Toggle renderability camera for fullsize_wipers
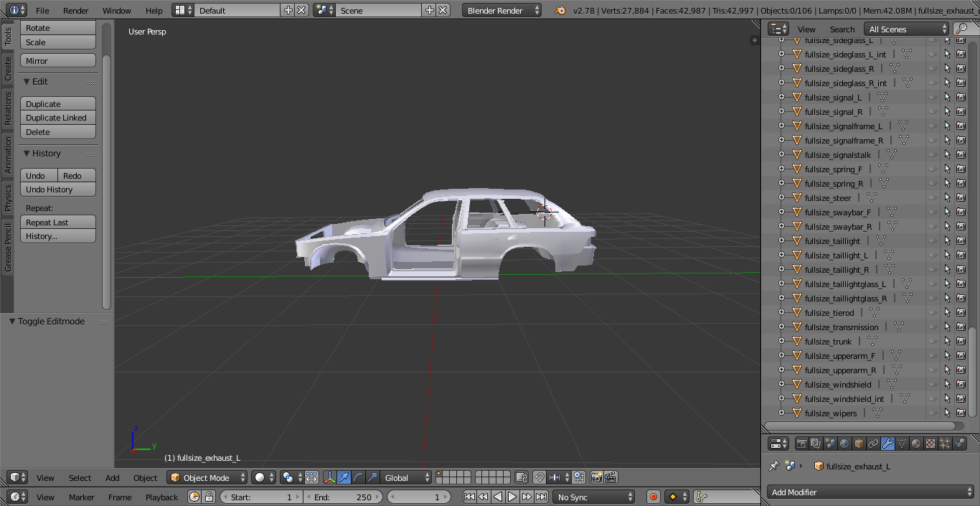 [961, 413]
